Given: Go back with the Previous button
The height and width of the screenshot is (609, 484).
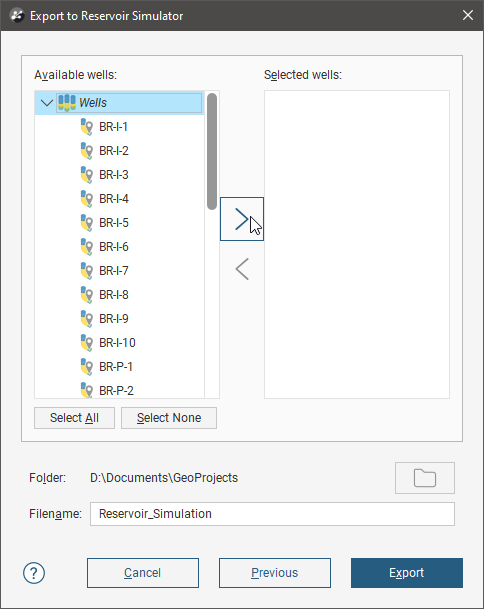Looking at the screenshot, I should 275,573.
